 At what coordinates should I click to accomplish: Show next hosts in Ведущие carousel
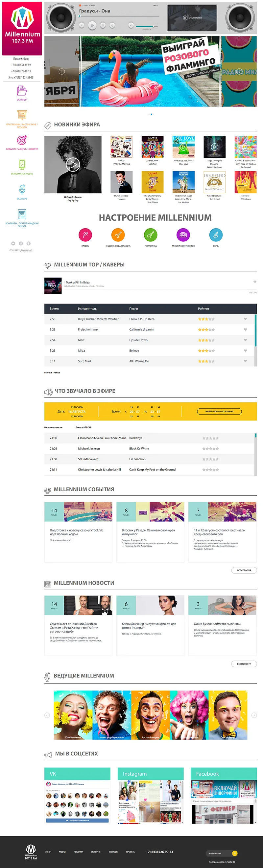click(254, 715)
